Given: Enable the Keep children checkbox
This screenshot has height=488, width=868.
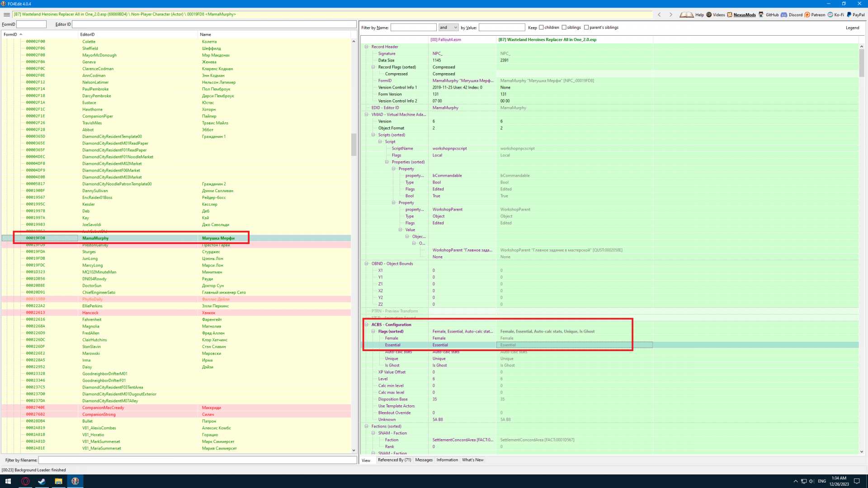Looking at the screenshot, I should (x=541, y=28).
